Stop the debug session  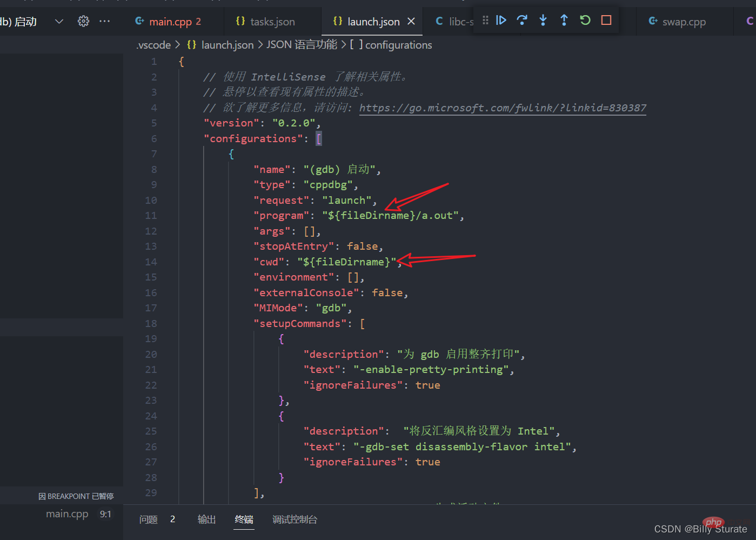[606, 20]
